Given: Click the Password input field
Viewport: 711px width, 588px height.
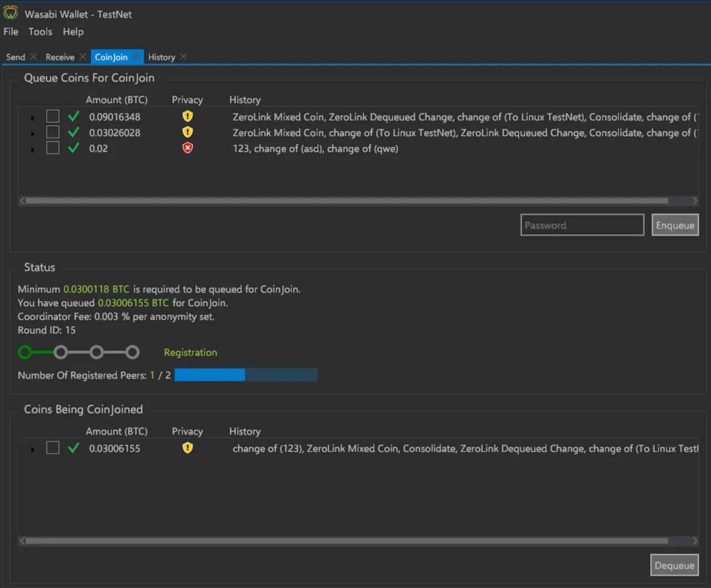Looking at the screenshot, I should 582,225.
